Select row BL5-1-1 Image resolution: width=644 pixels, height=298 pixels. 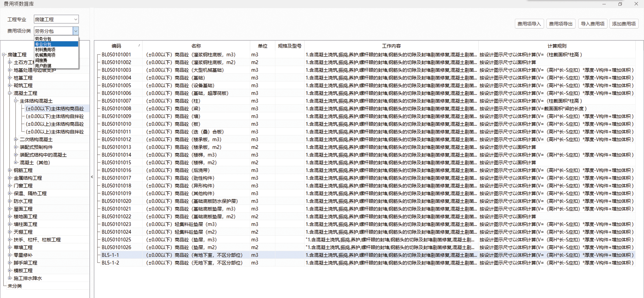[x=368, y=255]
